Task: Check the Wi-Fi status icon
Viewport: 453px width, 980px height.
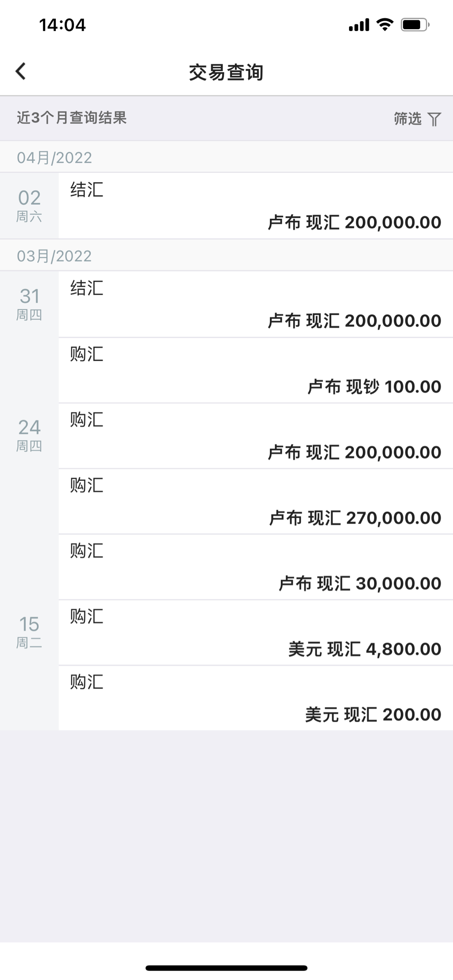Action: pos(385,25)
